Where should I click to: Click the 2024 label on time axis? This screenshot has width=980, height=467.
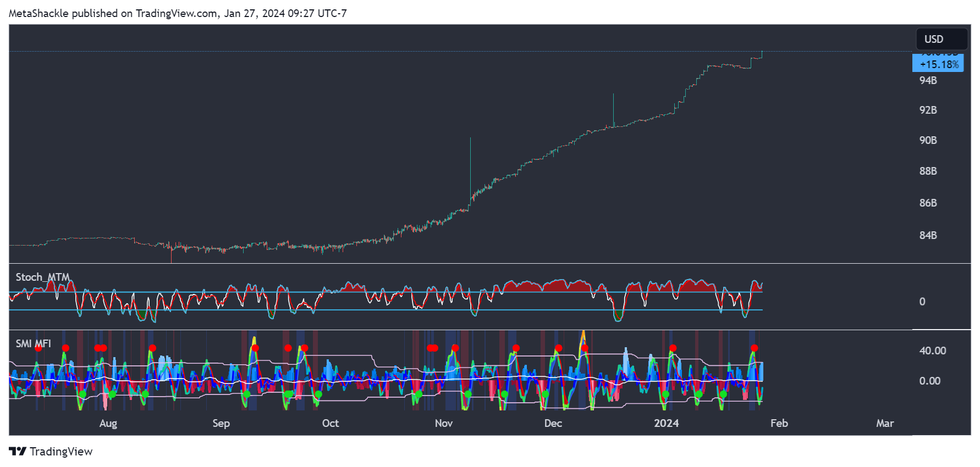pyautogui.click(x=667, y=423)
